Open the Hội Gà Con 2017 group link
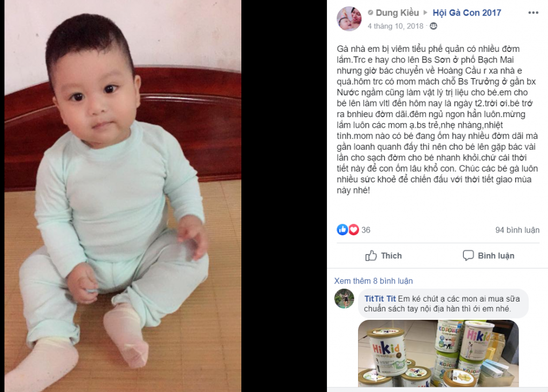The height and width of the screenshot is (392, 548). coord(467,13)
